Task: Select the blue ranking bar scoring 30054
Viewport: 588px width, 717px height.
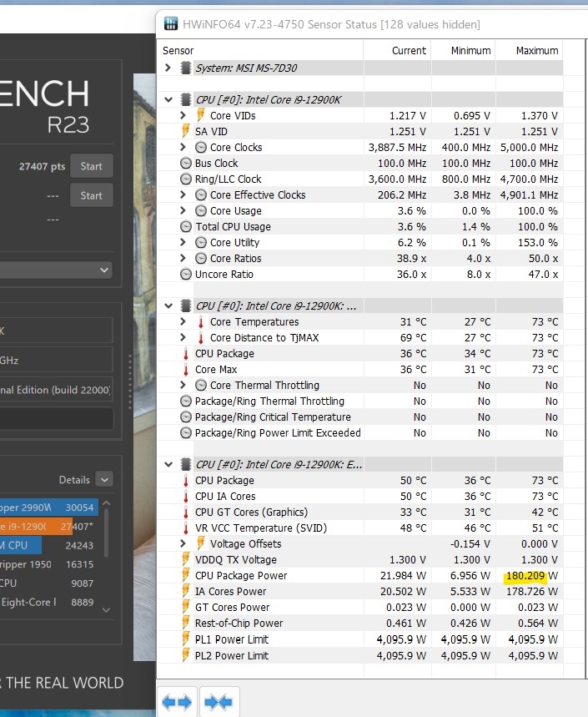Action: point(49,507)
